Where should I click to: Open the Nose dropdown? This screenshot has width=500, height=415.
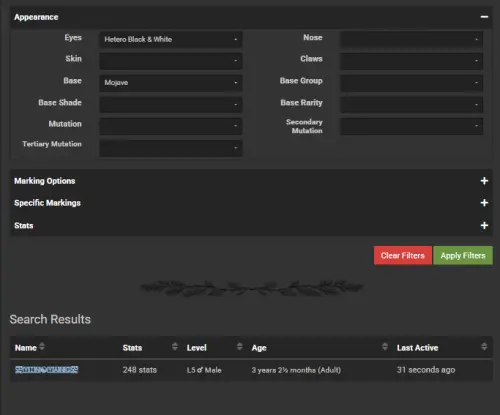coord(411,39)
